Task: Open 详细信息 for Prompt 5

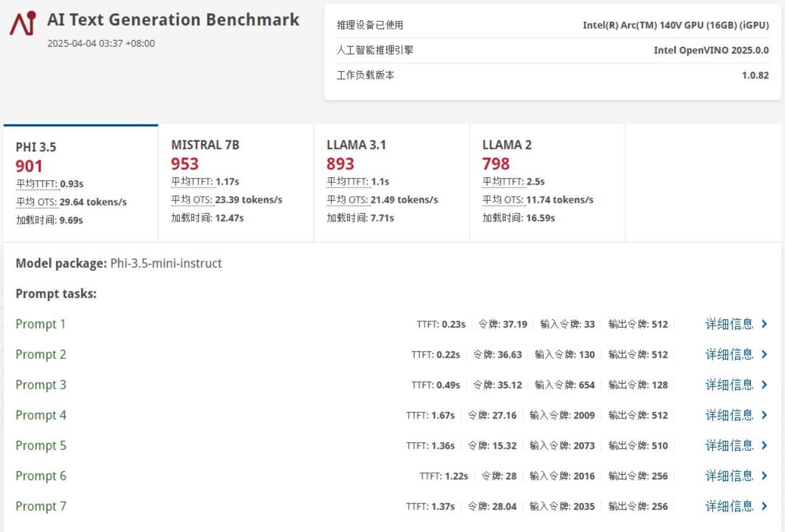Action: tap(729, 446)
